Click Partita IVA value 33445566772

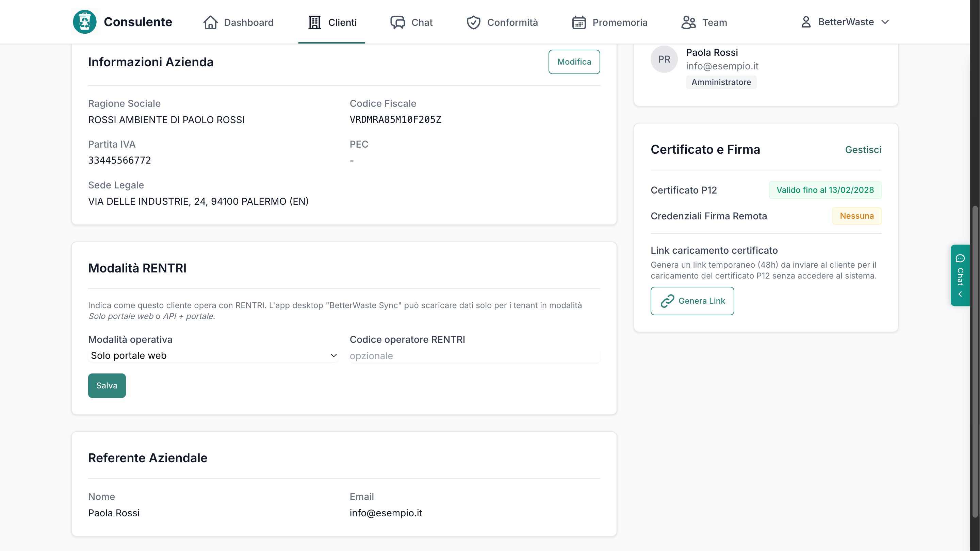119,161
